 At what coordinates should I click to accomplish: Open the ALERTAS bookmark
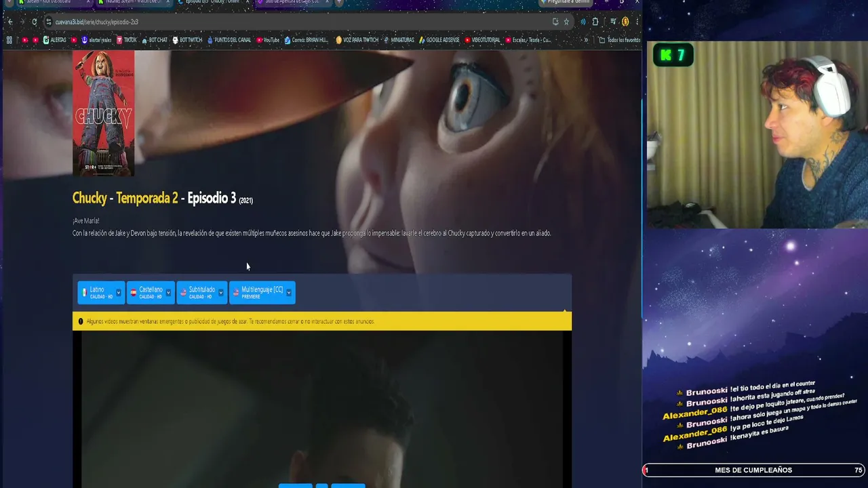pyautogui.click(x=54, y=40)
